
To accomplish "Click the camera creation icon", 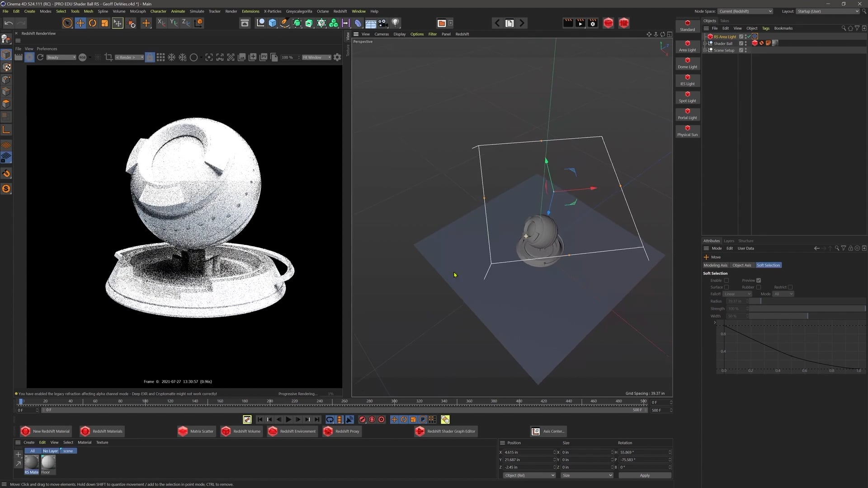I will (383, 23).
